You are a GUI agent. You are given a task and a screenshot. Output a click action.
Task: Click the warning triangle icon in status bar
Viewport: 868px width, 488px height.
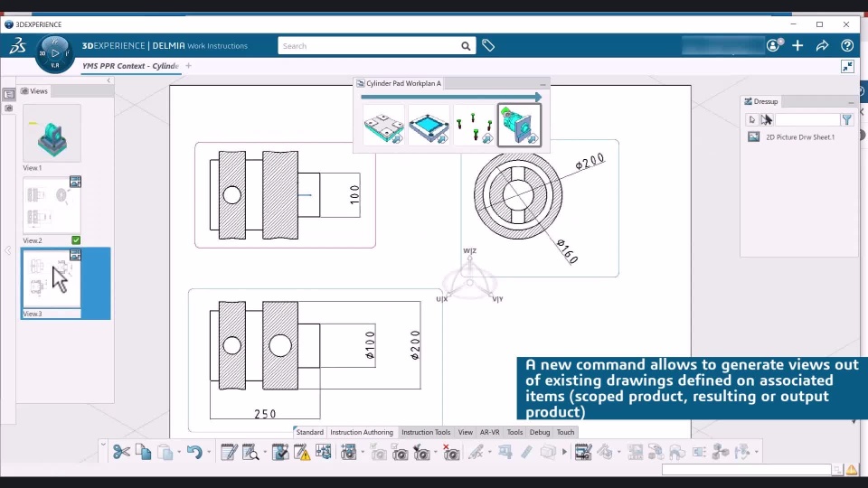852,470
